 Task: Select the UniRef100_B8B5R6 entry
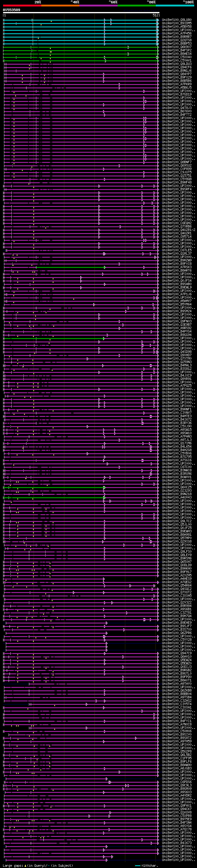[x=177, y=81]
